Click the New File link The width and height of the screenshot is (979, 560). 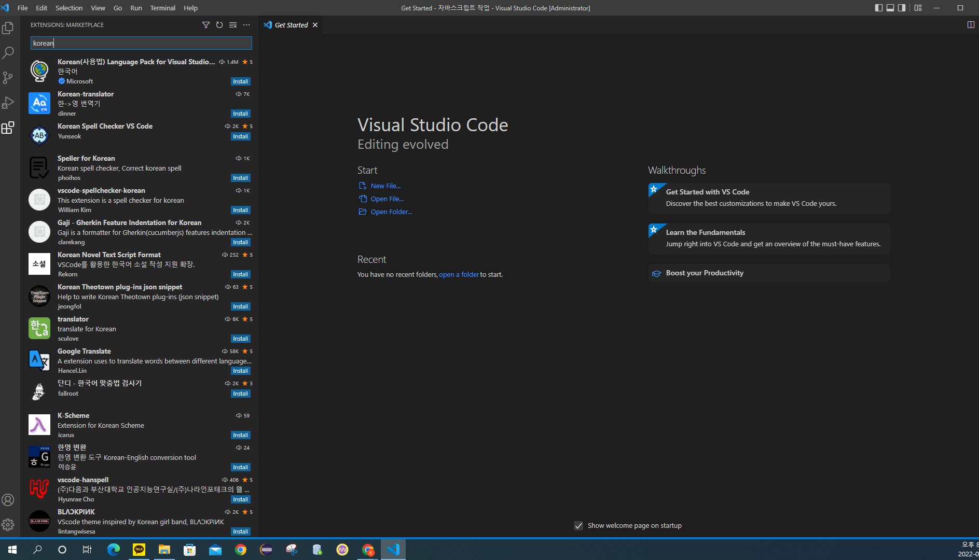pos(385,186)
